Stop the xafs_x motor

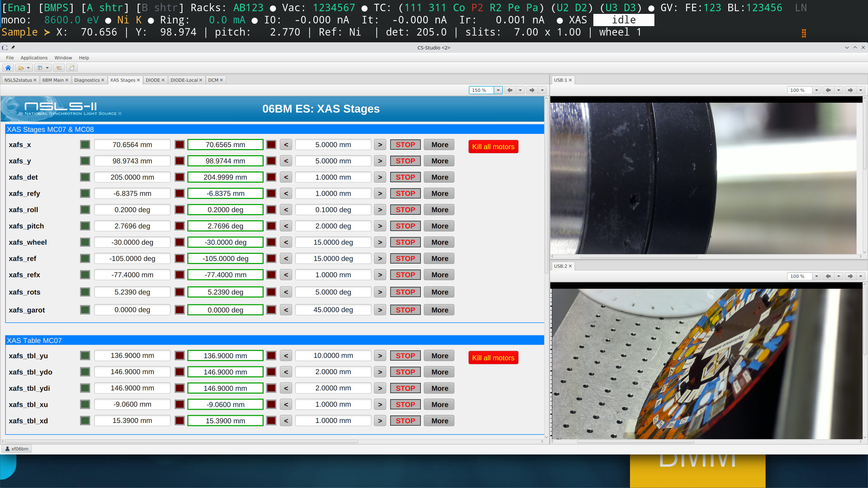click(x=405, y=145)
